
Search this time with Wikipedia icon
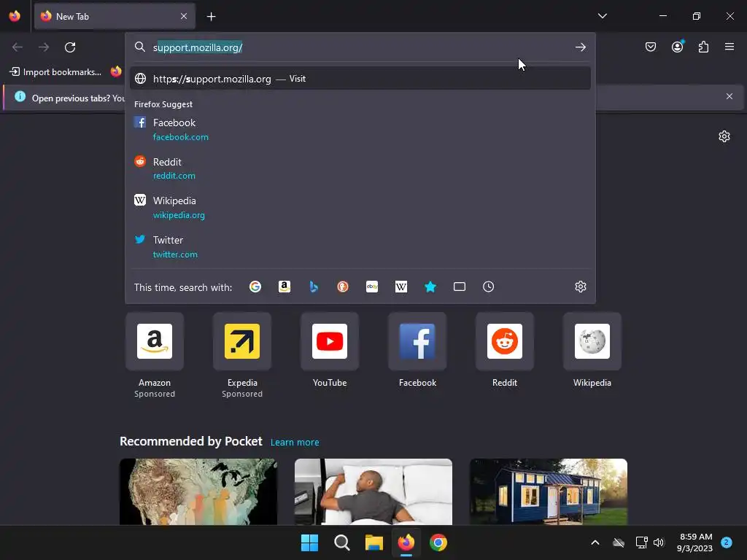point(401,287)
